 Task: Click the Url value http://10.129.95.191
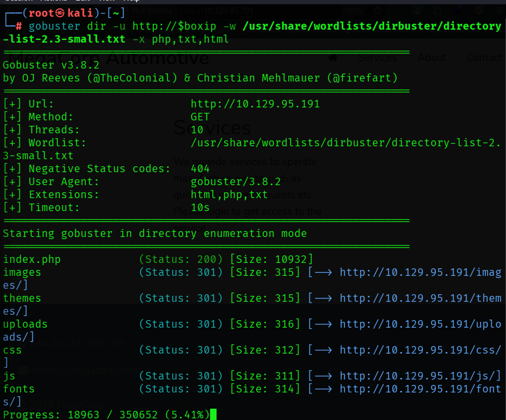click(255, 104)
